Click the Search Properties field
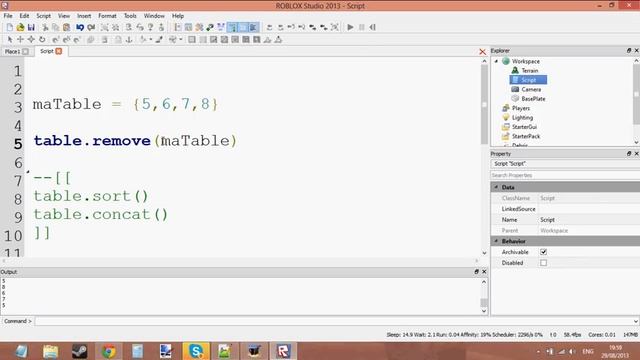The image size is (640, 360). (565, 175)
